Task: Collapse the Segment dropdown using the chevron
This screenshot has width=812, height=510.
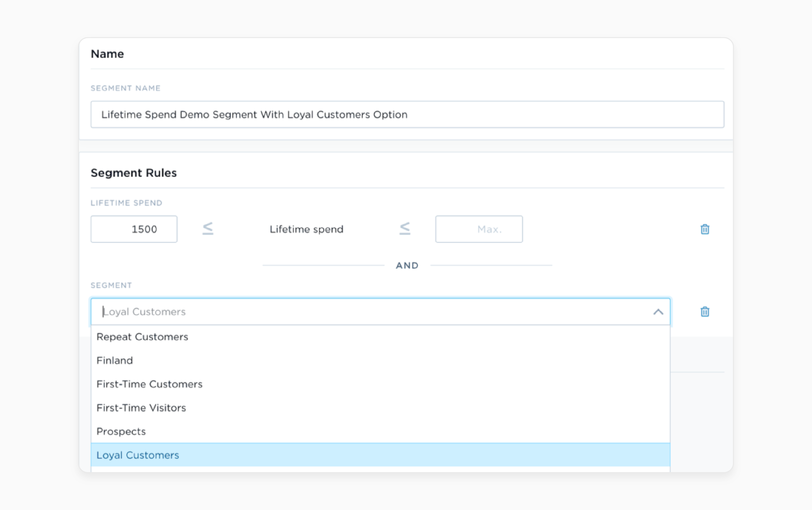Action: pyautogui.click(x=658, y=312)
